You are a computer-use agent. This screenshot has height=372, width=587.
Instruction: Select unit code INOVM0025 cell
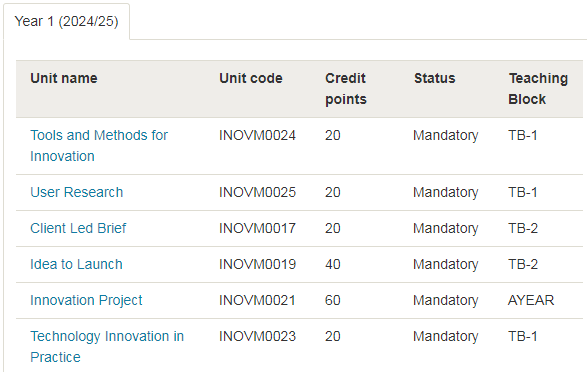click(257, 192)
